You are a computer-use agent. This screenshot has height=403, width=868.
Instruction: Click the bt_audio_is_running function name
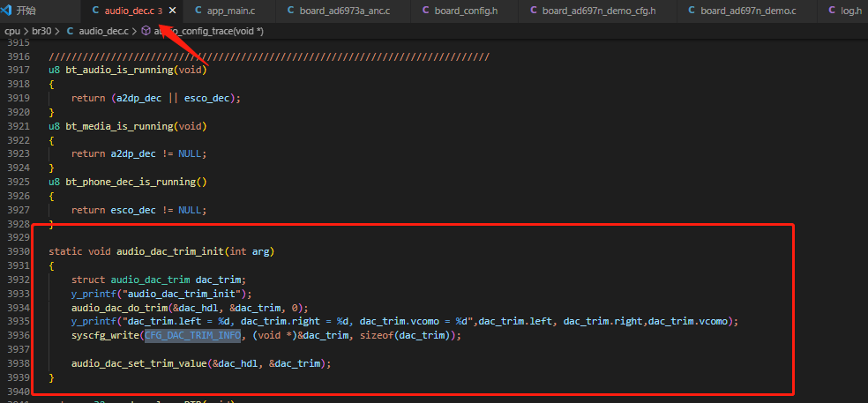120,71
